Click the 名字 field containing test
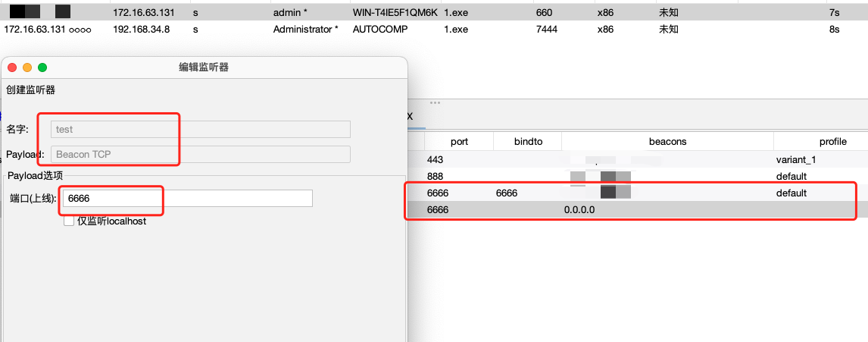The width and height of the screenshot is (868, 342). (201, 129)
